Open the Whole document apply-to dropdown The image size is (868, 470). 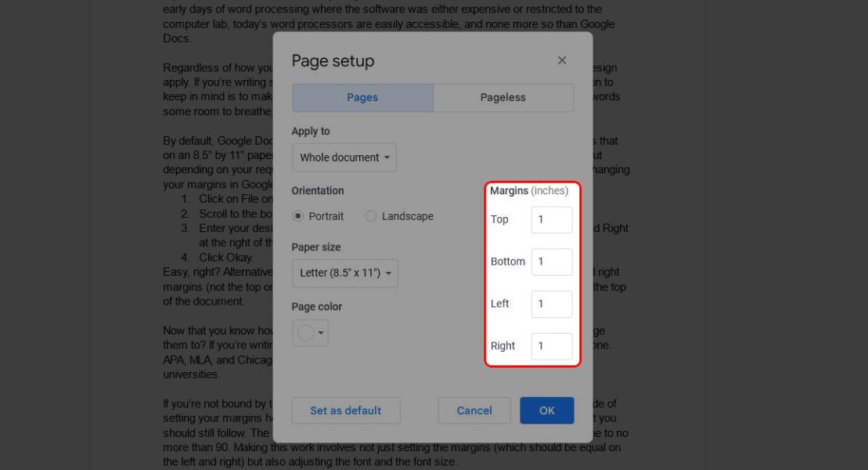(344, 157)
